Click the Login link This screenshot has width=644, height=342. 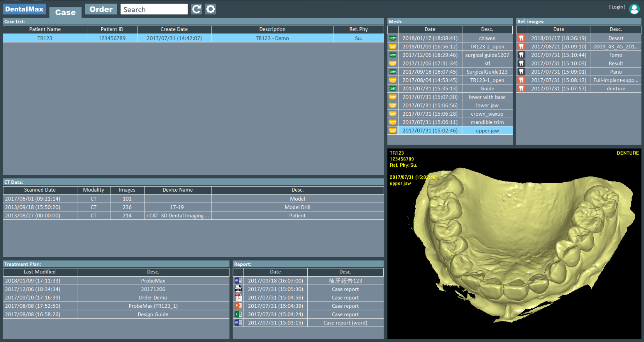(617, 7)
